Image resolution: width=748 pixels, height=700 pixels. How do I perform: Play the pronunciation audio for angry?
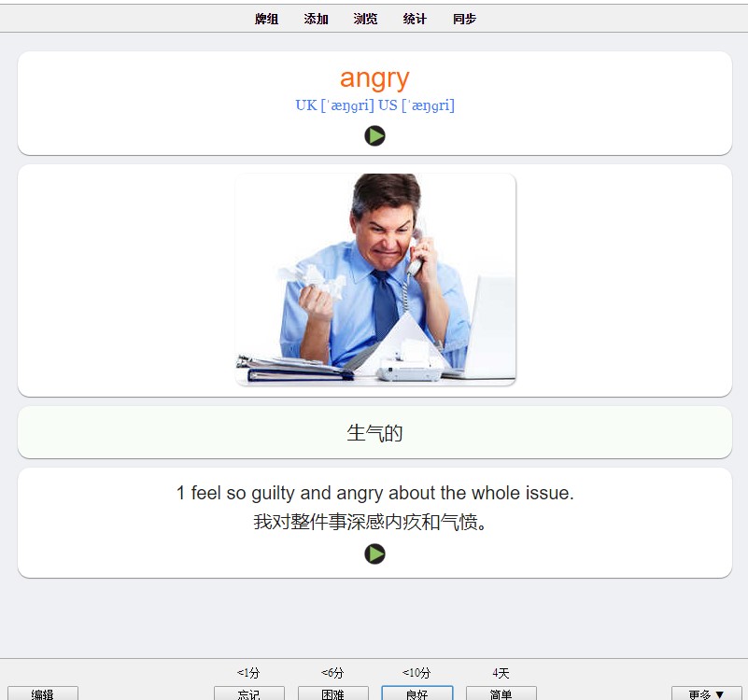pyautogui.click(x=374, y=136)
